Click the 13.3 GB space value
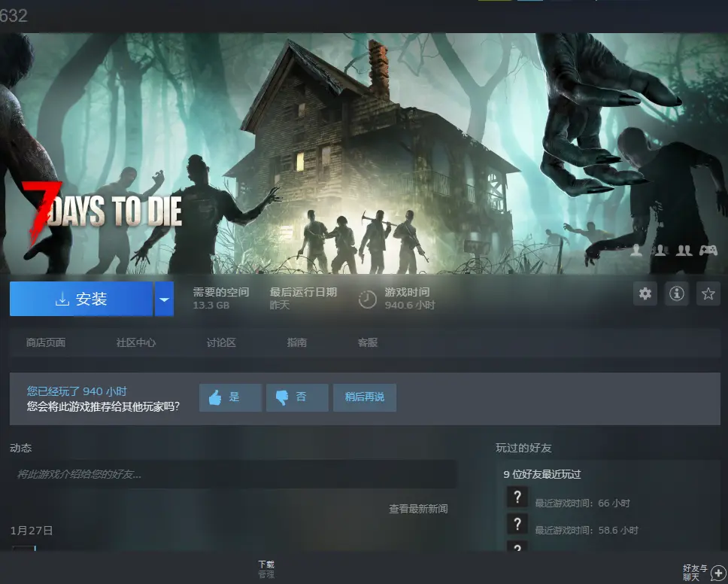 [211, 306]
